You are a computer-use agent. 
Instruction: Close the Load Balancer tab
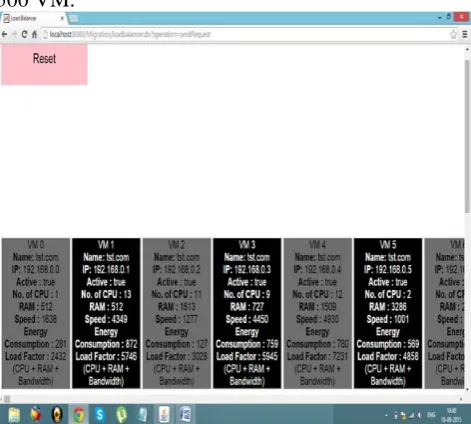click(x=62, y=18)
